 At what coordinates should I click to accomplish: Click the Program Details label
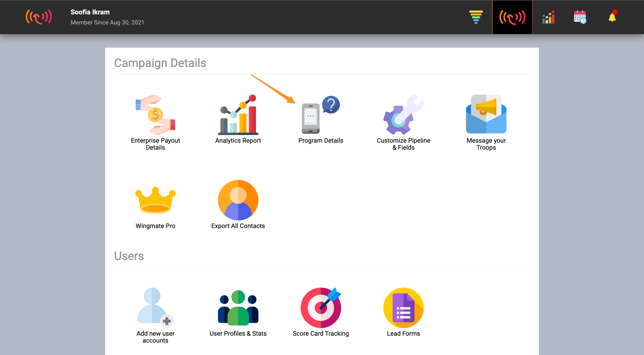coord(321,140)
